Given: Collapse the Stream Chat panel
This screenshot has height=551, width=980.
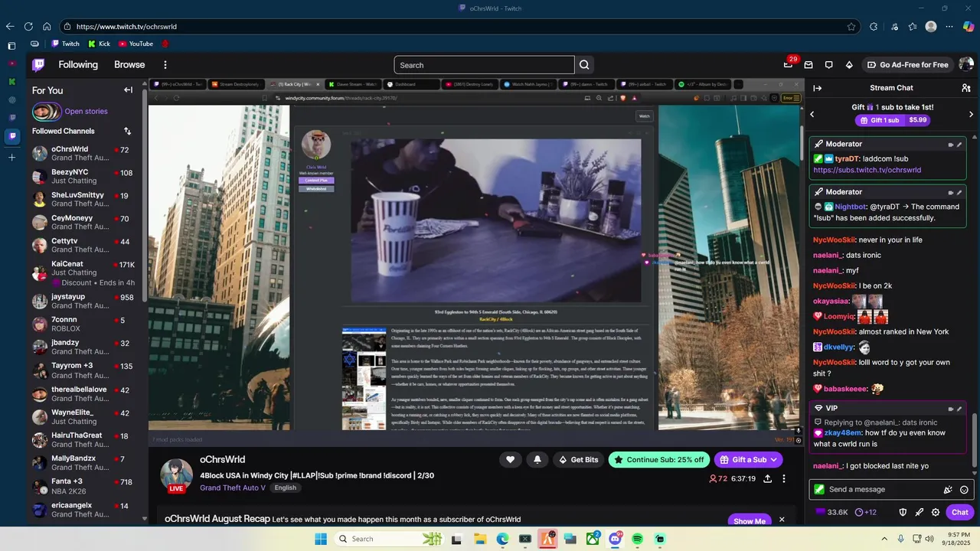Looking at the screenshot, I should [817, 88].
